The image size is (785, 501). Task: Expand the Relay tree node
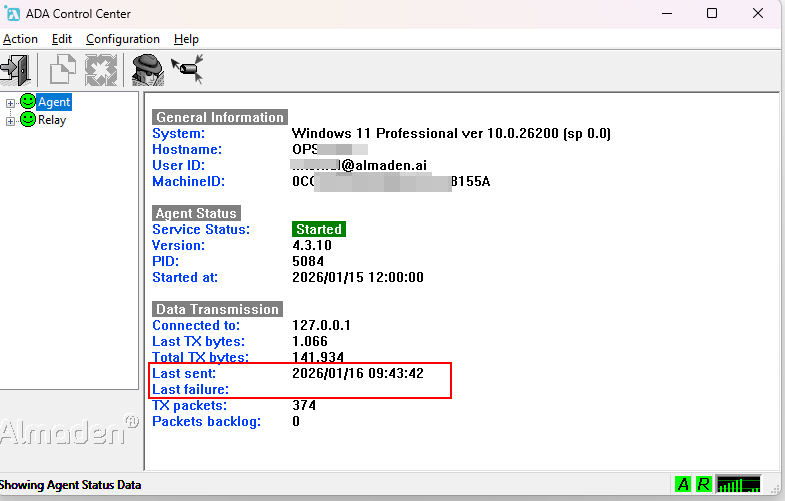pyautogui.click(x=11, y=121)
